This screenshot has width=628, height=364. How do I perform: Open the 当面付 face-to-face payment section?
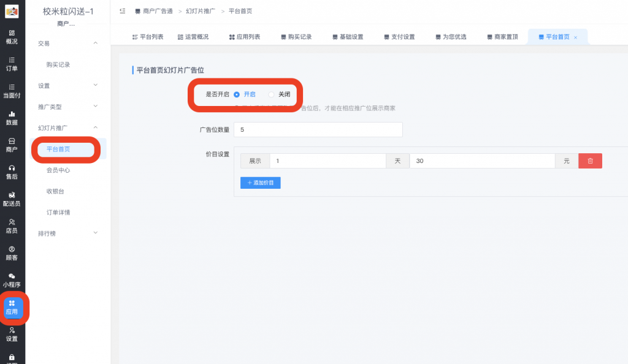pyautogui.click(x=12, y=92)
